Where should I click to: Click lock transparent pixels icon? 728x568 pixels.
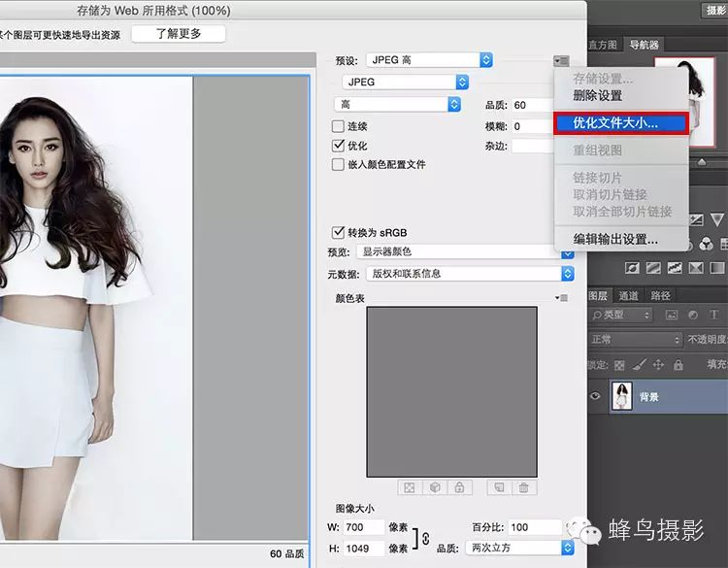619,365
